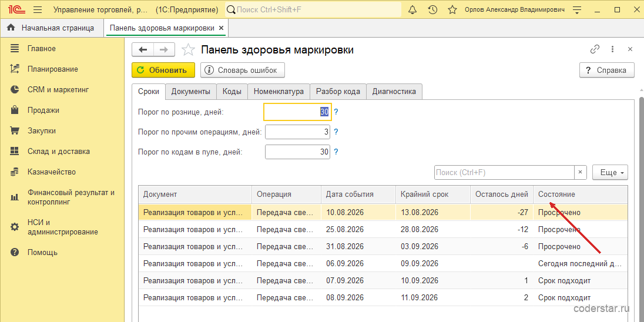Switch to the Документы tab

tap(191, 92)
